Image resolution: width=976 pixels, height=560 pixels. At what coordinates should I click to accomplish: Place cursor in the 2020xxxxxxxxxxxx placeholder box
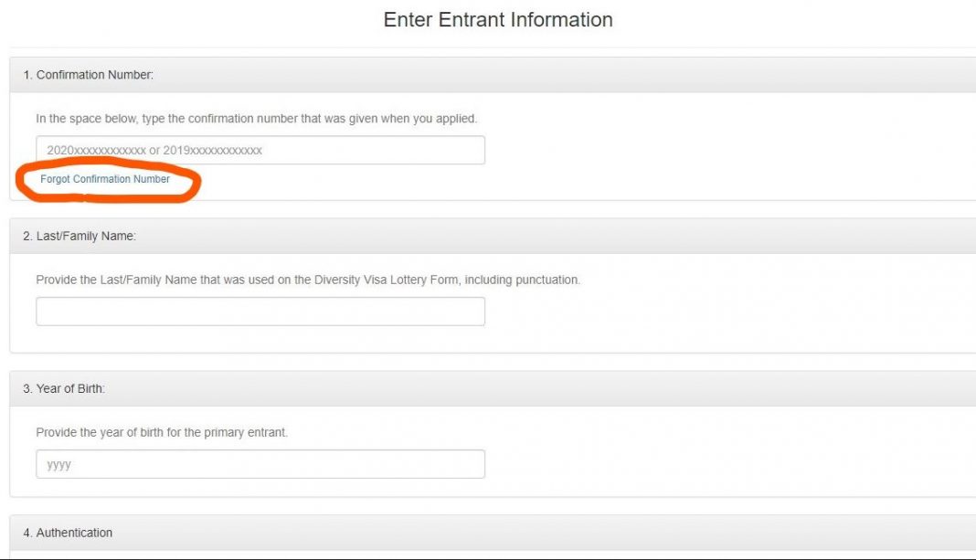click(x=260, y=150)
